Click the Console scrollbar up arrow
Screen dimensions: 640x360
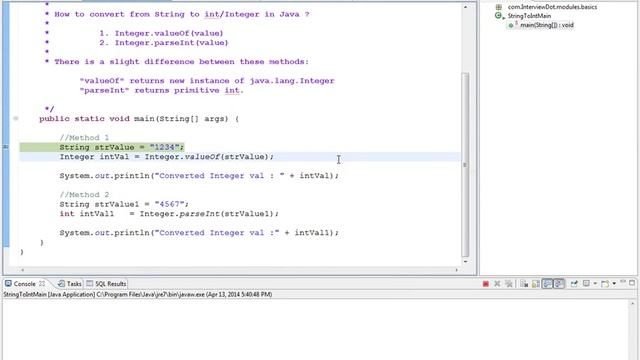[x=632, y=304]
